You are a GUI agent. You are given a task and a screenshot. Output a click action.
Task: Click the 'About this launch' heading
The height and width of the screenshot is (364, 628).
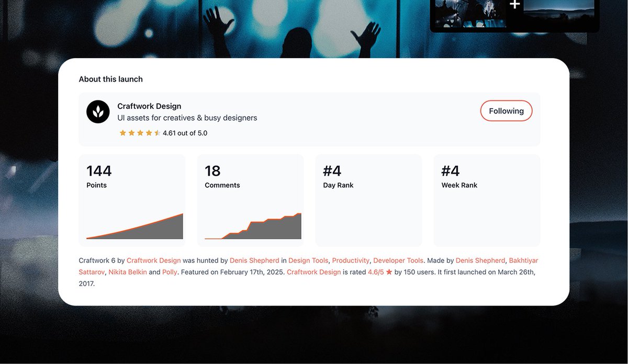[x=111, y=79]
